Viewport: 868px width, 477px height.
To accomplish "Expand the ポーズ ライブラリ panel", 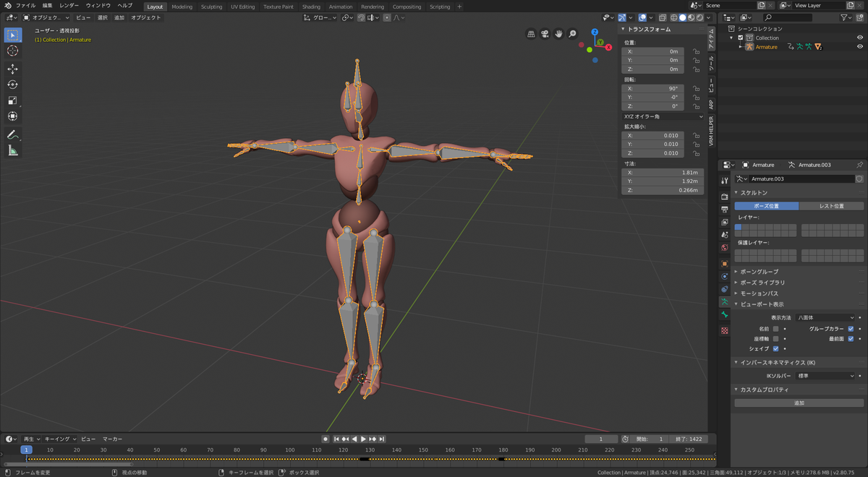I will (762, 283).
